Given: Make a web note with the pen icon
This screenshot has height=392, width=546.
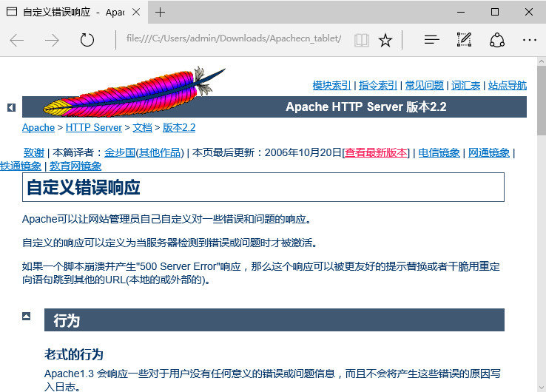Looking at the screenshot, I should click(x=464, y=40).
